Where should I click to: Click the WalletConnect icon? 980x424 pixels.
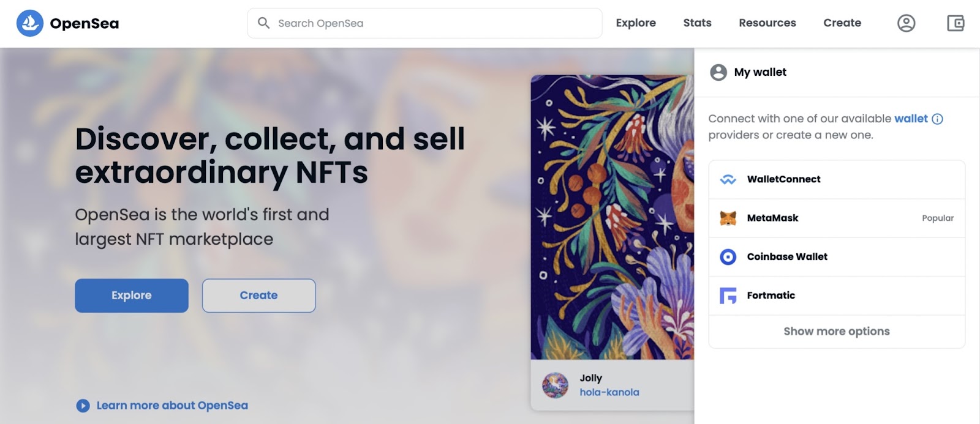coord(728,179)
